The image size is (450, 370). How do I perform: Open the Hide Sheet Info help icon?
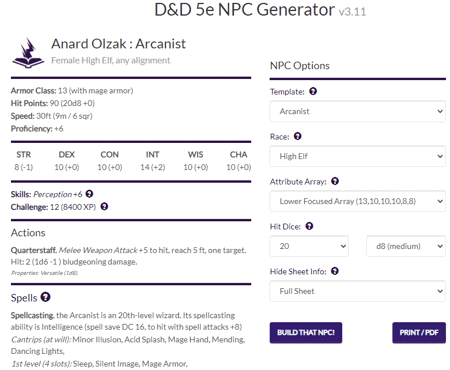(335, 271)
